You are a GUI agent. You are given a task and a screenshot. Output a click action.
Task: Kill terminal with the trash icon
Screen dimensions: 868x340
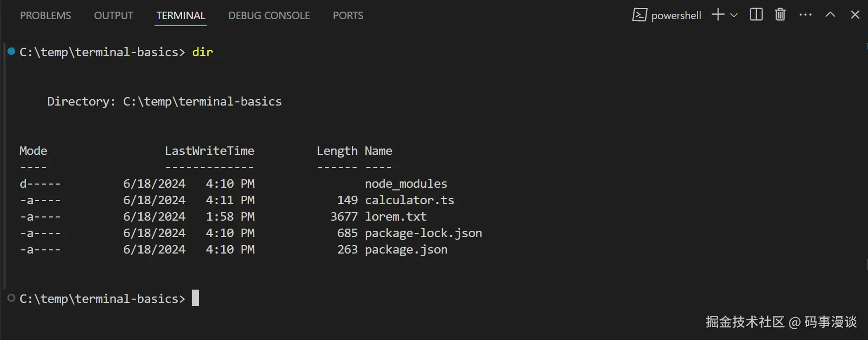point(780,15)
